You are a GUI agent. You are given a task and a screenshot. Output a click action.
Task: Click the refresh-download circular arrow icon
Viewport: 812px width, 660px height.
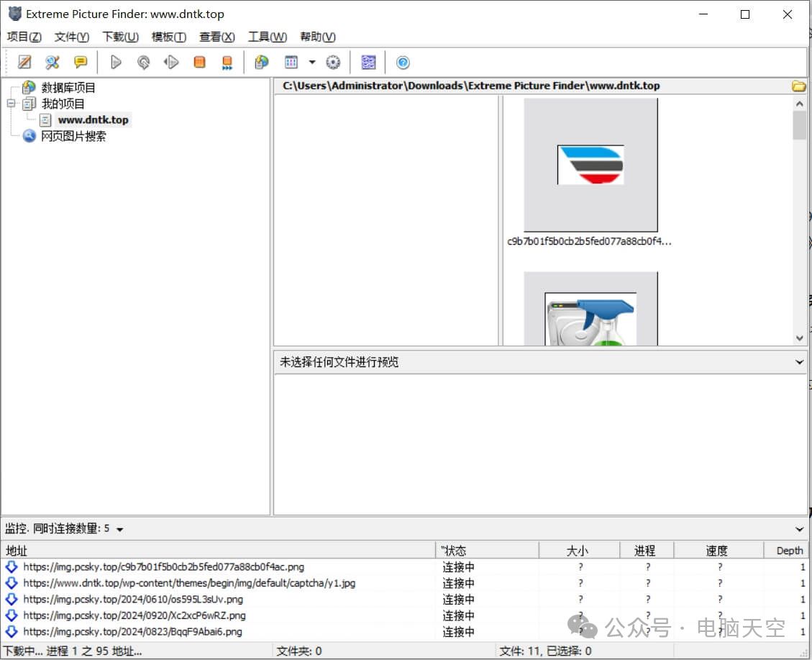tap(143, 62)
